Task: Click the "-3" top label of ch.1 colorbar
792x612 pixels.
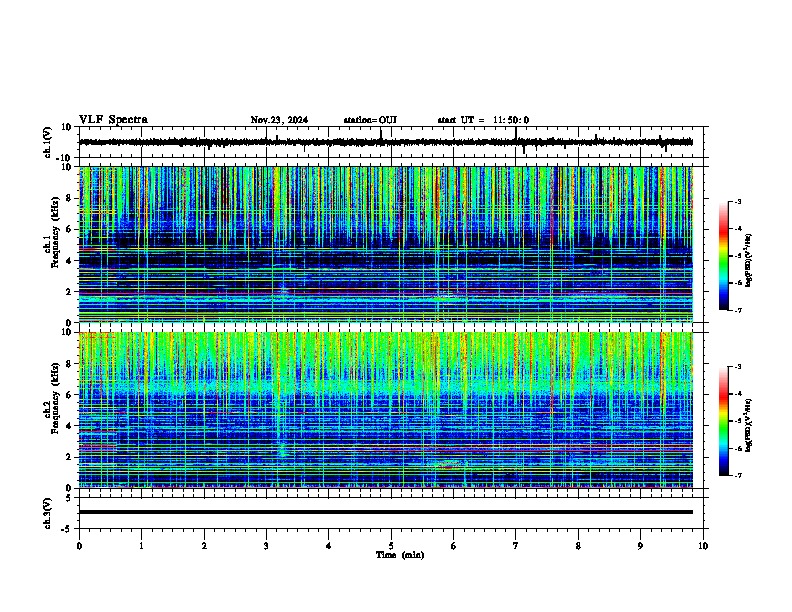Action: 738,202
